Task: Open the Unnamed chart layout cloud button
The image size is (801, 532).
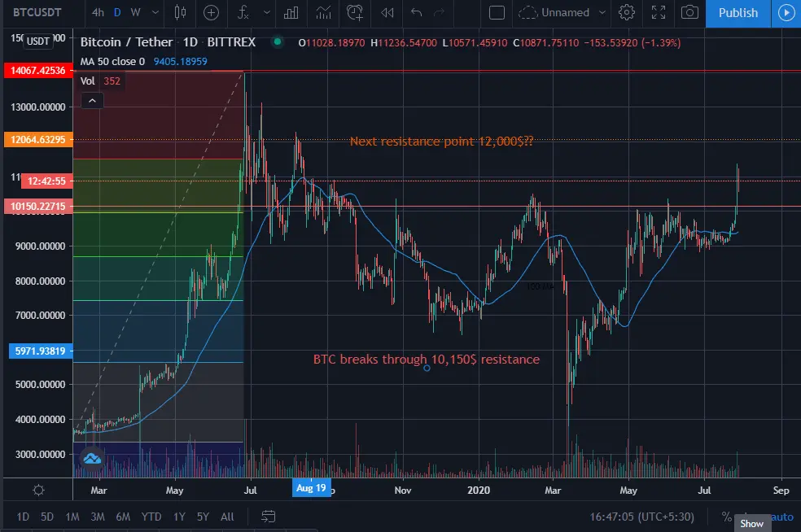Action: (x=554, y=12)
